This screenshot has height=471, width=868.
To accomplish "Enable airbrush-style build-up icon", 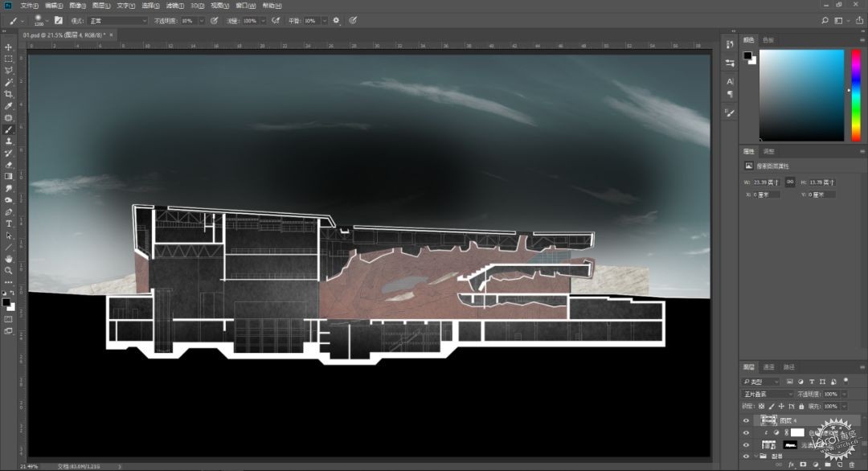I will pos(276,20).
